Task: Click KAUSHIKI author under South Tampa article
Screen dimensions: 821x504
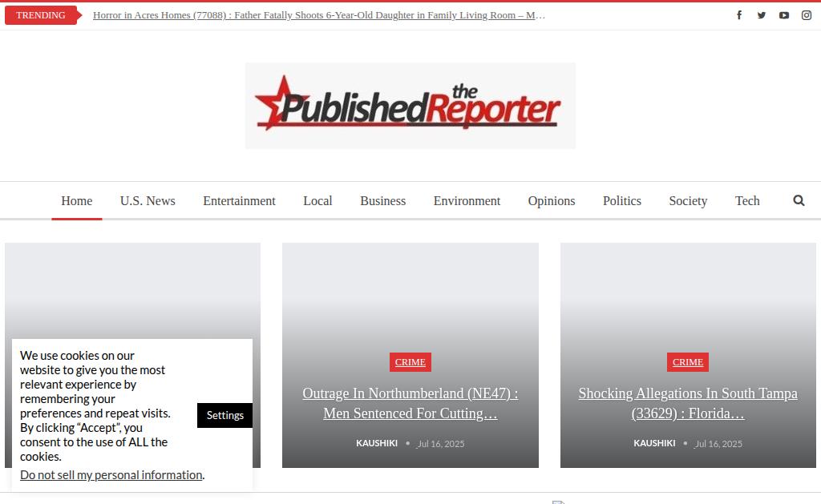Action: tap(654, 443)
